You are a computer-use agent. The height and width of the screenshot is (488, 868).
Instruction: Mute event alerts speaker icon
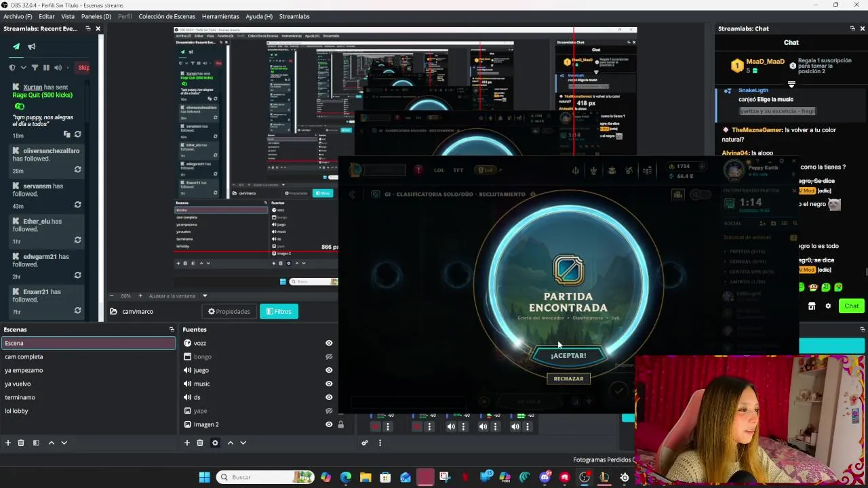pos(58,68)
